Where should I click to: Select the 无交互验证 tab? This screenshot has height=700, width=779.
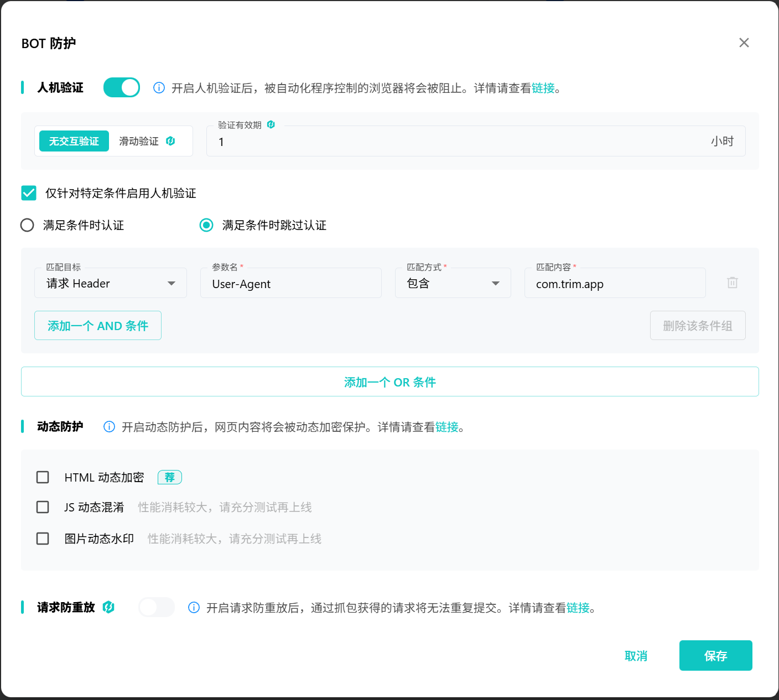point(74,141)
